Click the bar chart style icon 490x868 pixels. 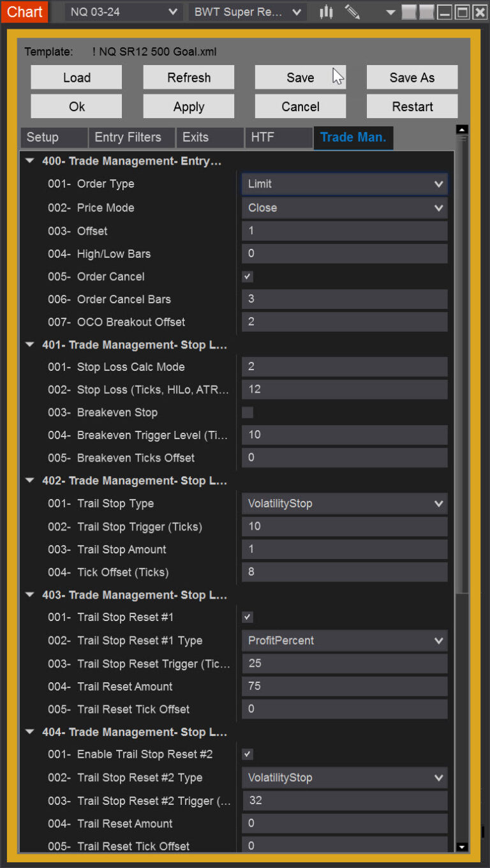point(326,12)
